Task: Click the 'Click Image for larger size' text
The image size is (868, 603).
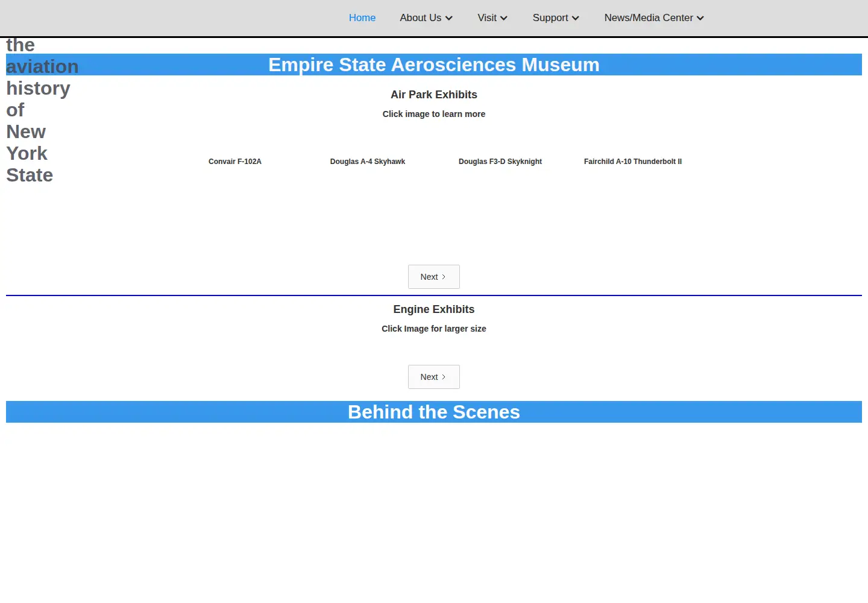Action: 434,329
